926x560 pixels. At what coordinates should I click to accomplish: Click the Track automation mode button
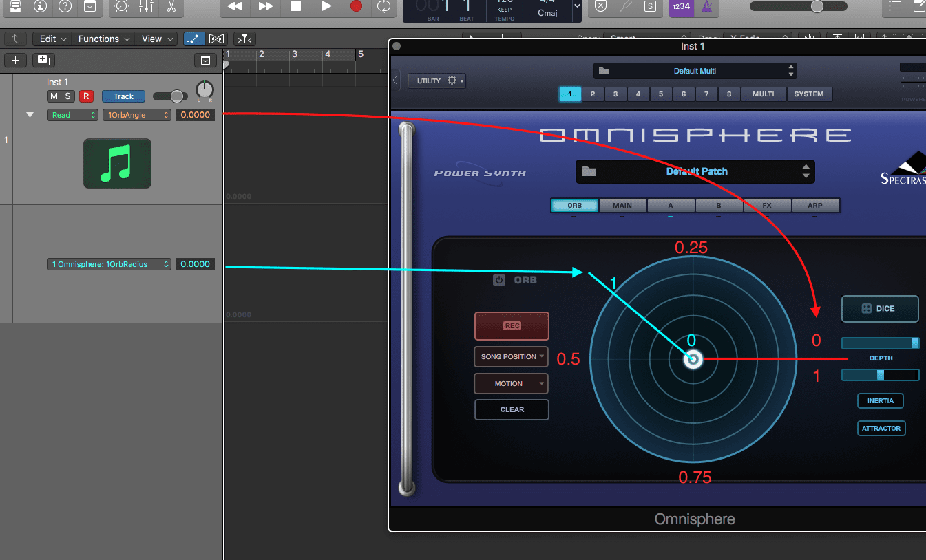(x=123, y=96)
